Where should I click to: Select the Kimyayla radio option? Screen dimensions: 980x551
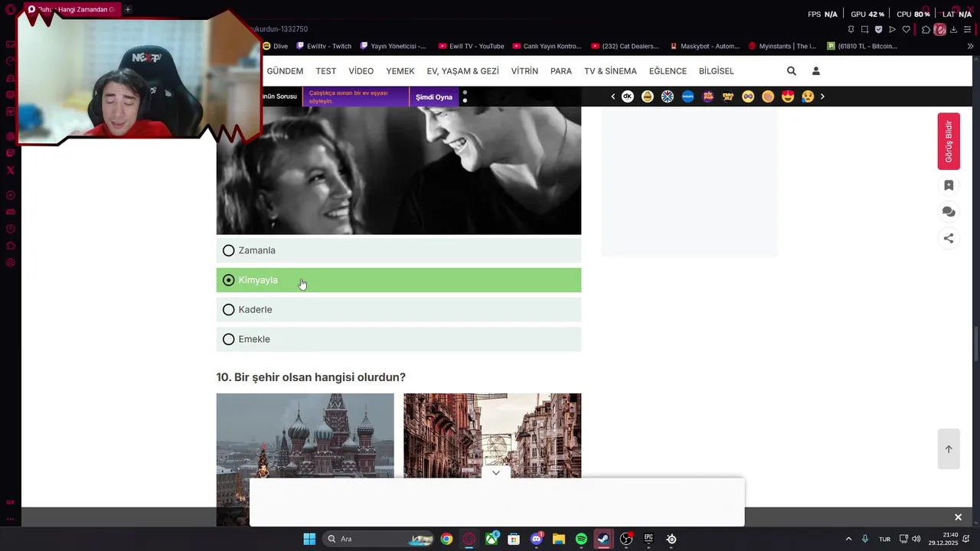pos(398,280)
